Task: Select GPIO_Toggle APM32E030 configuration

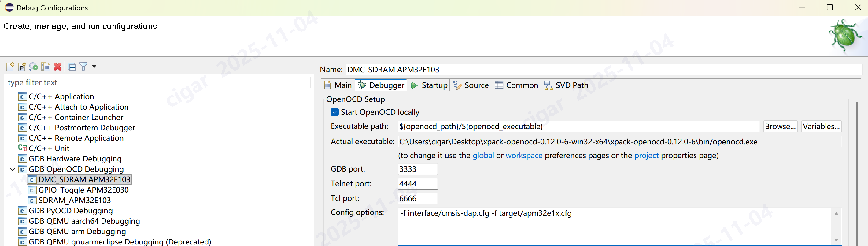Action: pyautogui.click(x=83, y=190)
